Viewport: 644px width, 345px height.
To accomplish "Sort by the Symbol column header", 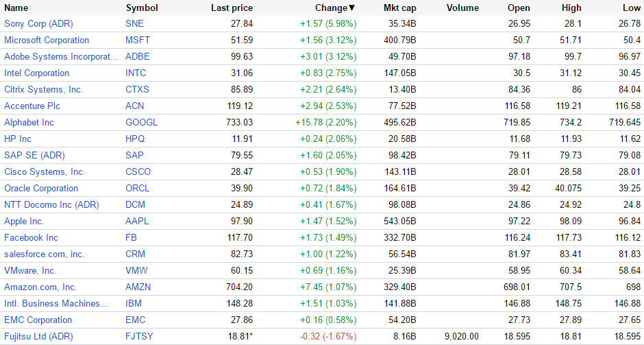I will 142,8.
